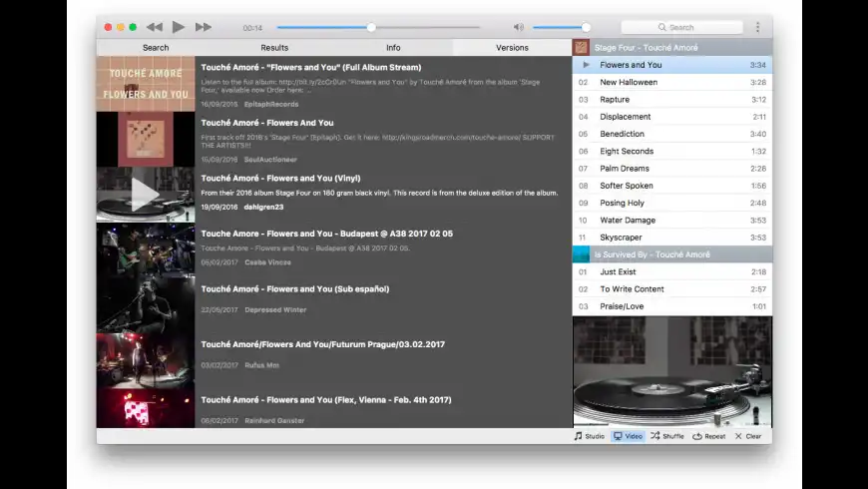Adjust the volume slider
The height and width of the screenshot is (489, 868).
tap(561, 27)
